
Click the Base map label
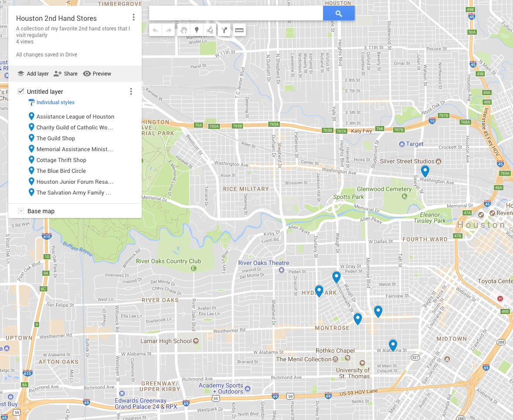pos(41,211)
